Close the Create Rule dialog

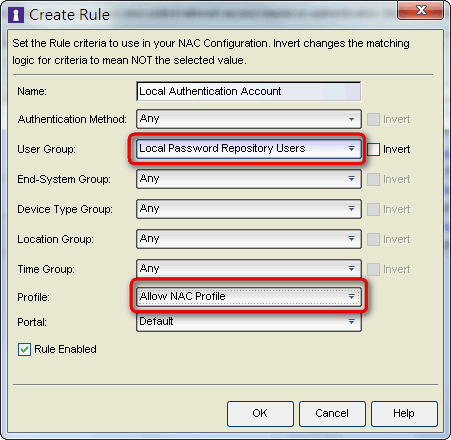pyautogui.click(x=421, y=10)
